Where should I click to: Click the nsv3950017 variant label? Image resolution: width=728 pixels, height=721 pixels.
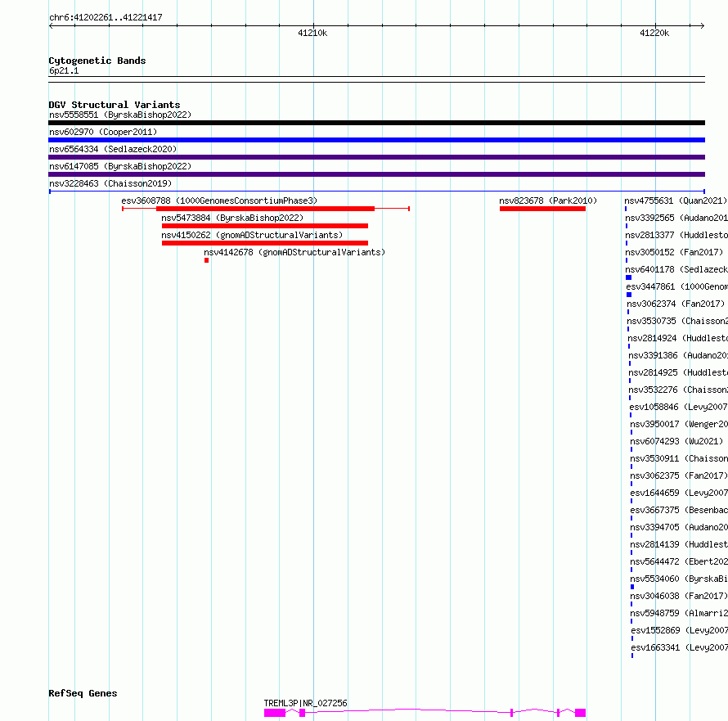tap(679, 424)
